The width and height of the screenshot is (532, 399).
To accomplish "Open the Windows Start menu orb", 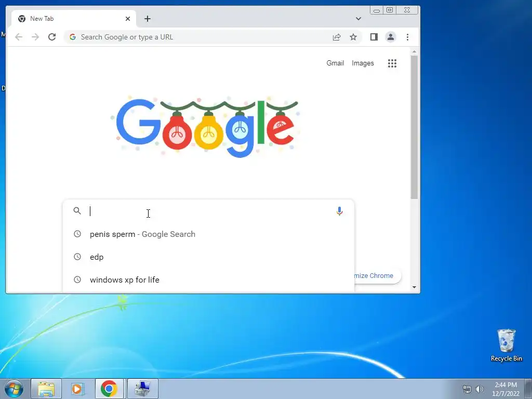I will point(14,389).
